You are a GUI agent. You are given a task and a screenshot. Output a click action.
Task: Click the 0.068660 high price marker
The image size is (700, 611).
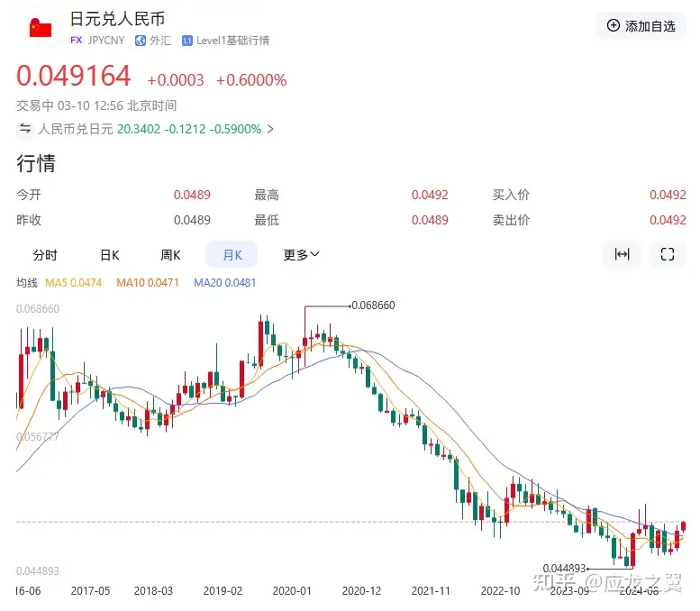[x=372, y=305]
